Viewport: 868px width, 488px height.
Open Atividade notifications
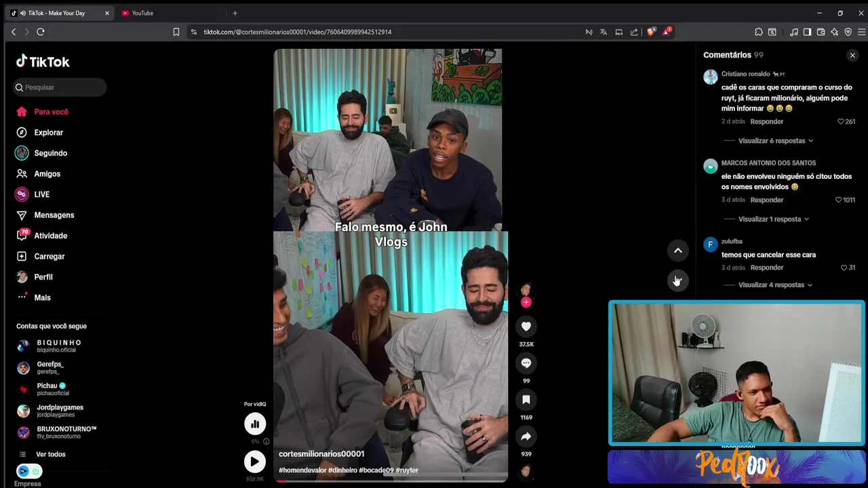click(41, 236)
